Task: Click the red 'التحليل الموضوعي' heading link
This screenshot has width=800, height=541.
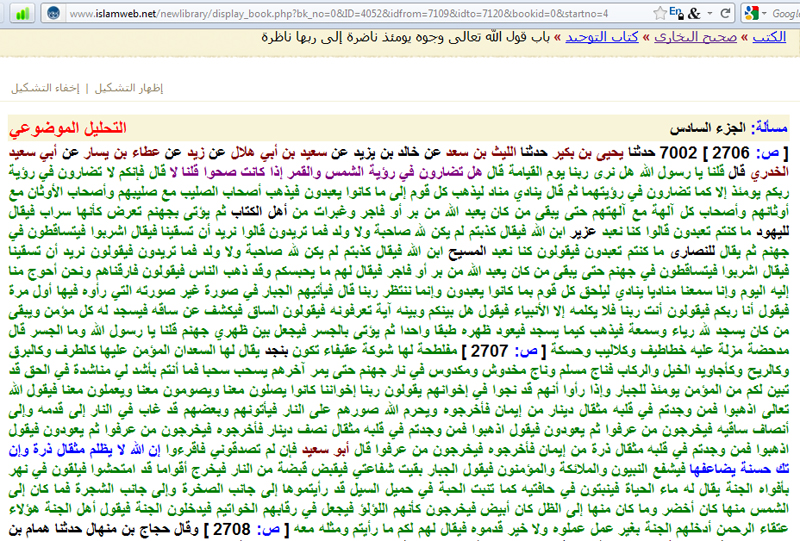Action: (68, 128)
